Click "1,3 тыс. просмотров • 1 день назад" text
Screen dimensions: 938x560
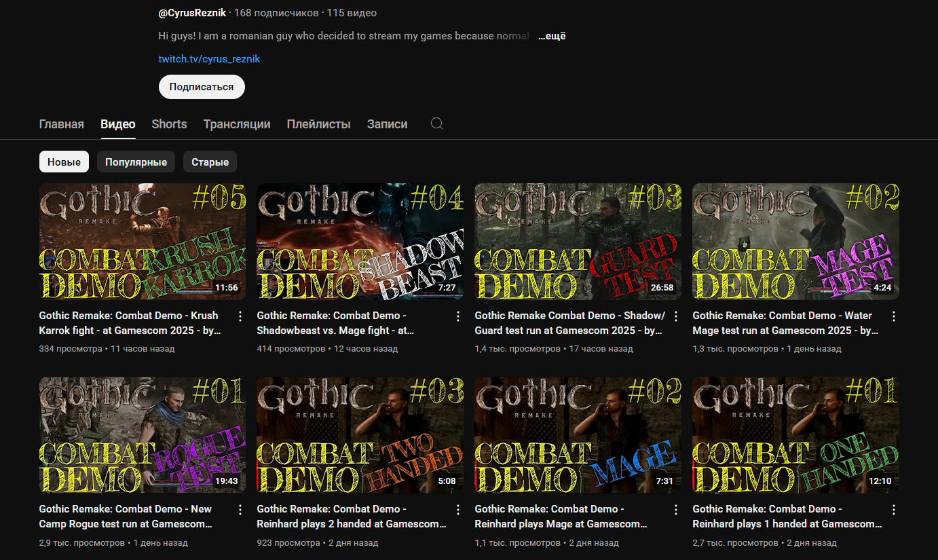[x=767, y=349]
